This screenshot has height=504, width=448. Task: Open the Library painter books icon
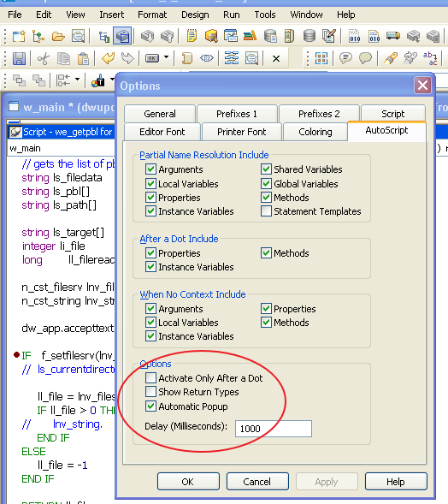[x=250, y=36]
